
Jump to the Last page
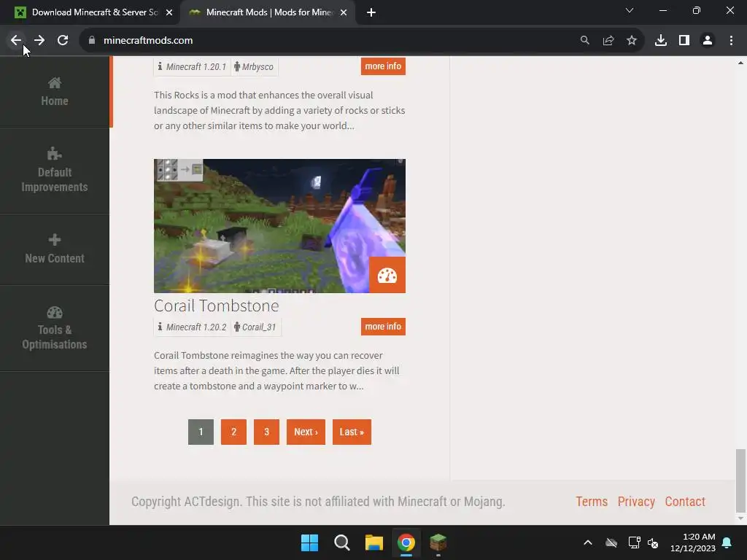tap(352, 432)
